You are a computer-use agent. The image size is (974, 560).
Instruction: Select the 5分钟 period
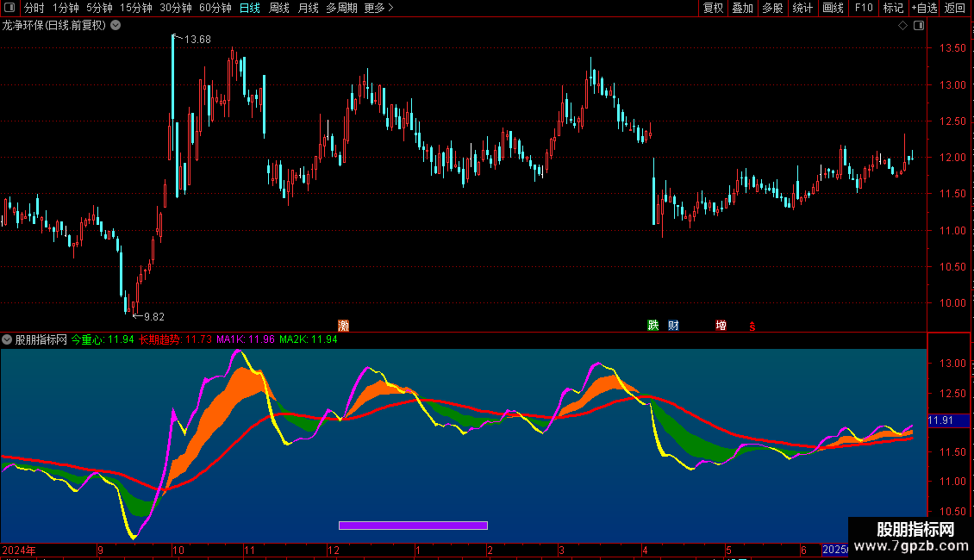pos(99,8)
